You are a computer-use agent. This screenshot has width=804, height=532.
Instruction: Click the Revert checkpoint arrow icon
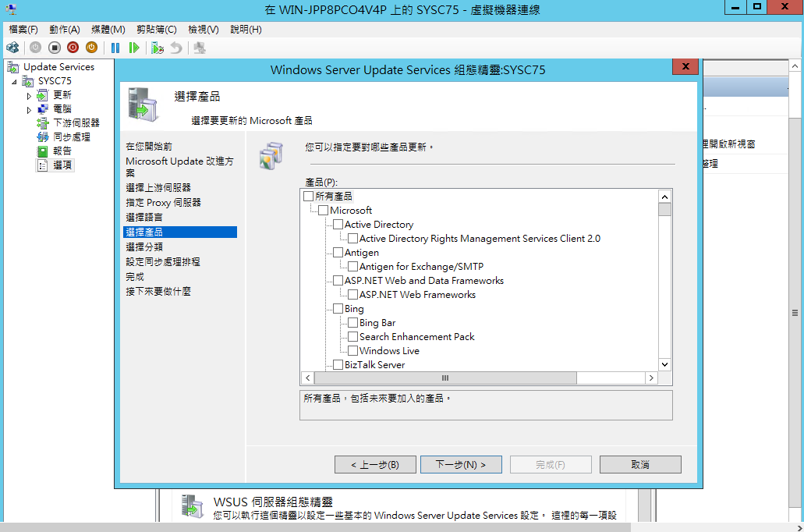pos(176,48)
